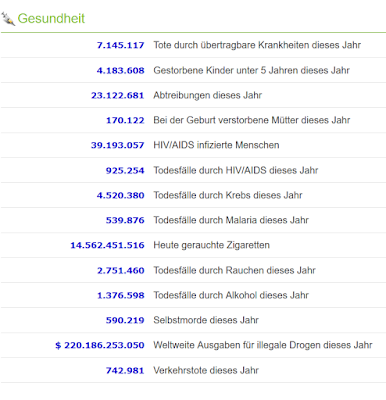Click the Gesundheit section heading
The width and height of the screenshot is (386, 400).
[51, 18]
